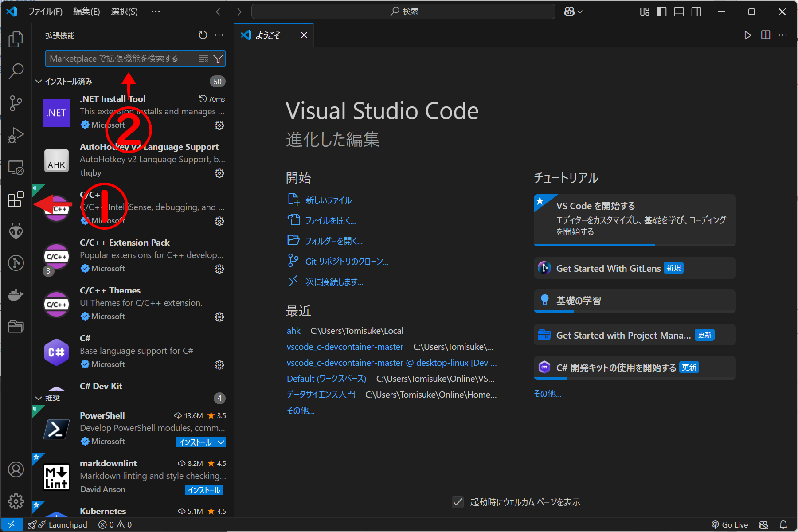The image size is (798, 532).
Task: Check the 起動時にウェルカムページを表示 checkbox
Action: [x=458, y=502]
